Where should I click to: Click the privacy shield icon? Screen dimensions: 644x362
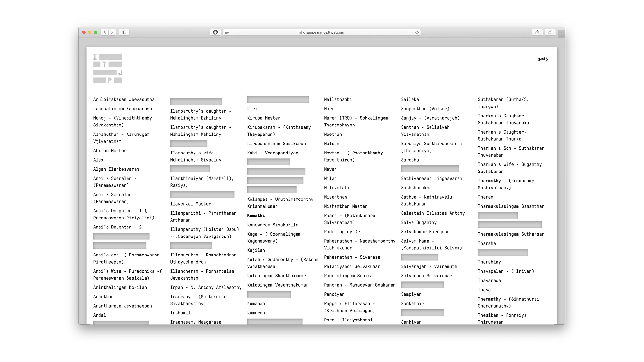[x=215, y=32]
